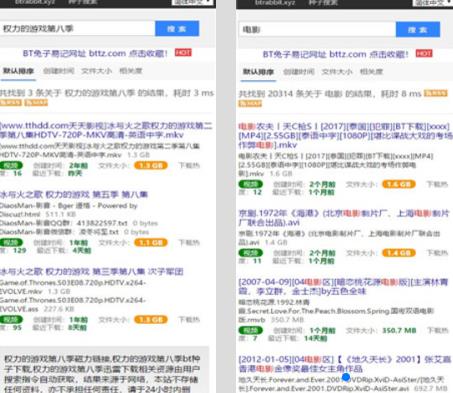Click green 视频 badge on first left result
Screen dimensions: 453x393
(12, 165)
